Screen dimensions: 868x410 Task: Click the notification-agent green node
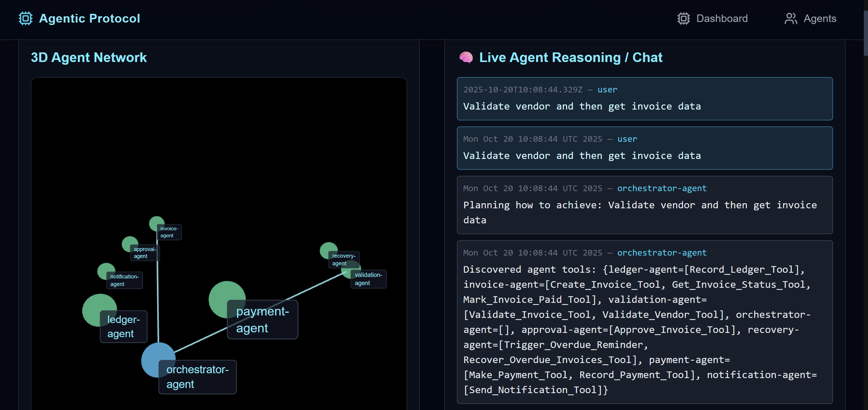point(104,269)
